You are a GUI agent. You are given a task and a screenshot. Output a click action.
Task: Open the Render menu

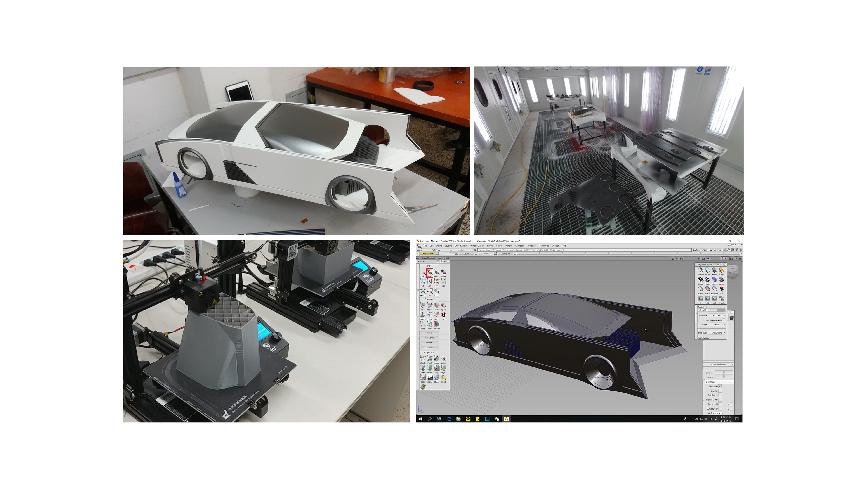coord(508,246)
